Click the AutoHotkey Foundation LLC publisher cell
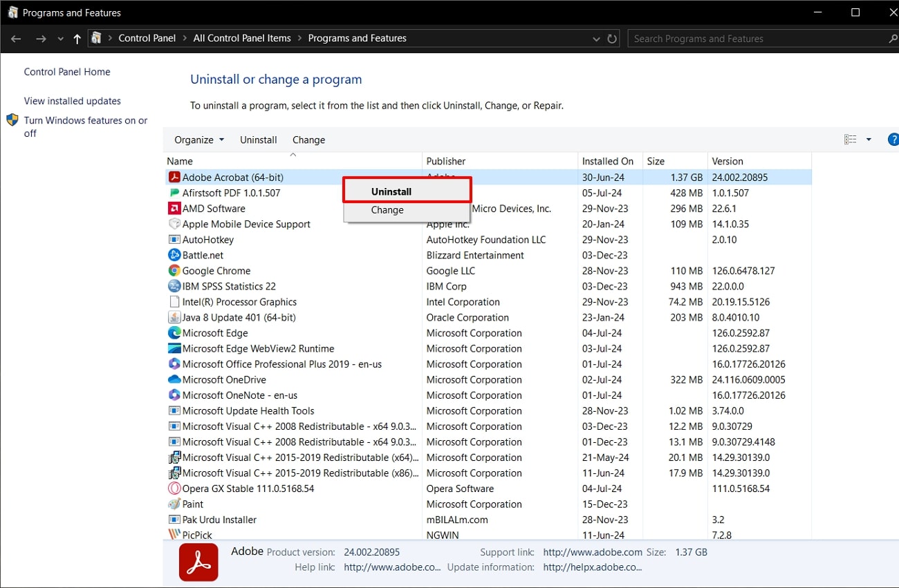The image size is (899, 588). click(486, 240)
